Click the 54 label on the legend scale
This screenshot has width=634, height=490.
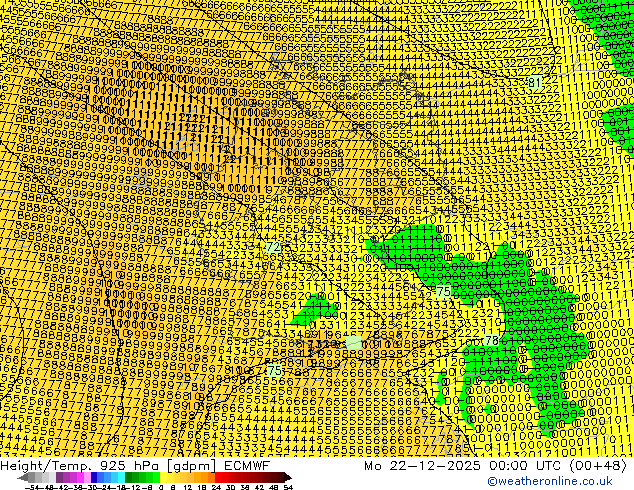[x=288, y=488]
